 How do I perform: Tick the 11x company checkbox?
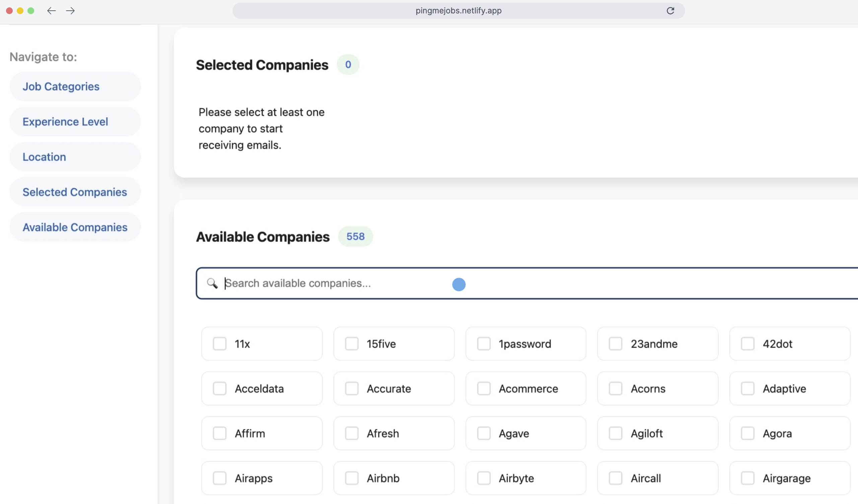coord(220,344)
